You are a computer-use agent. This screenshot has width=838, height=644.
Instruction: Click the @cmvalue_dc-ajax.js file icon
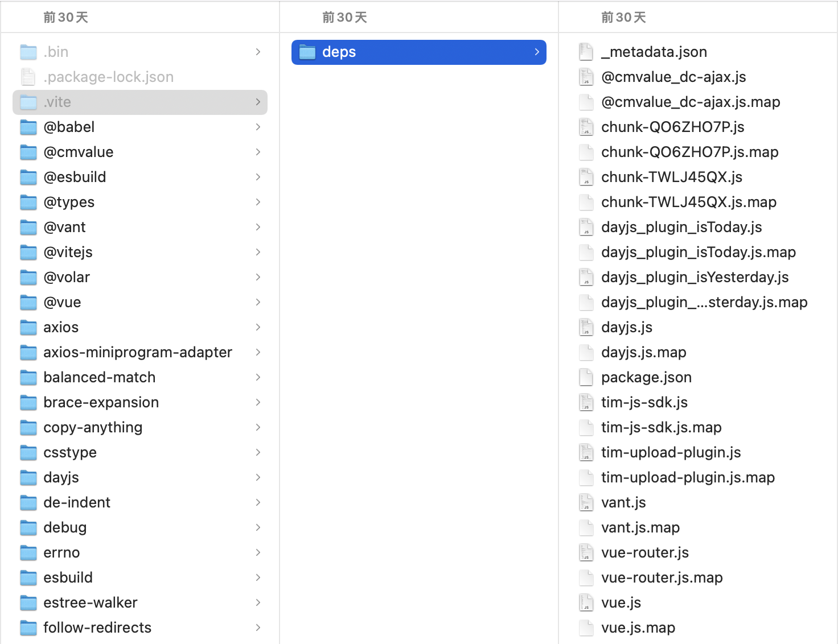(x=586, y=77)
